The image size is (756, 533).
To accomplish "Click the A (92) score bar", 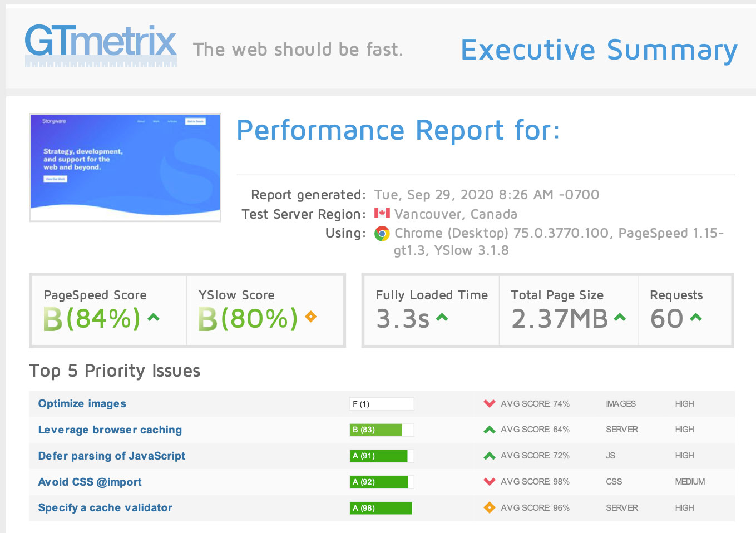I will (382, 482).
